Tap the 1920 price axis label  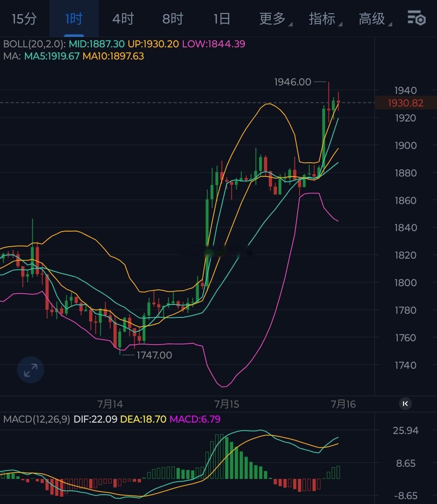(x=405, y=118)
